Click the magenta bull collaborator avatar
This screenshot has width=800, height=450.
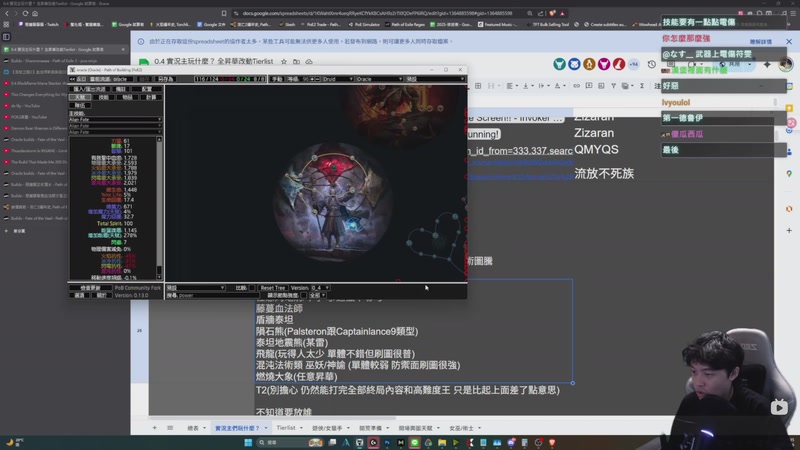(604, 64)
